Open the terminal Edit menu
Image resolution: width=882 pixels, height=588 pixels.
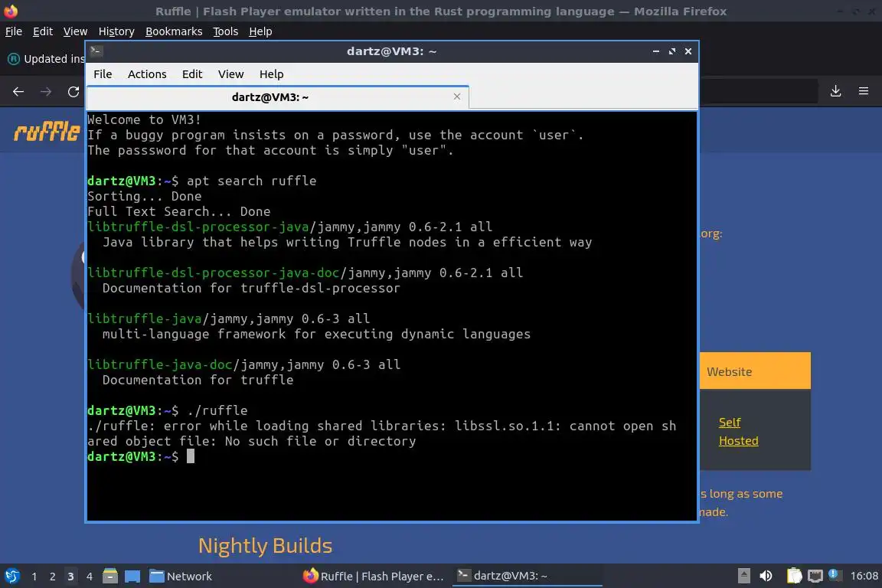point(192,74)
